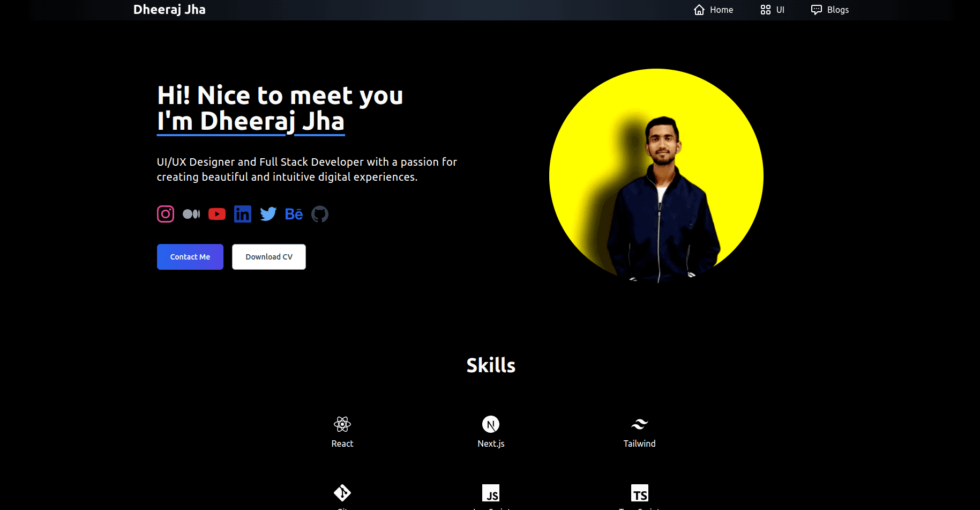
Task: Click the Dheeraj Jha site logo text
Action: (x=169, y=10)
